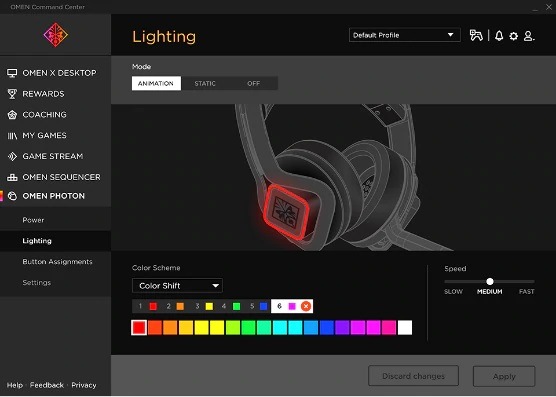Image resolution: width=556 pixels, height=397 pixels.
Task: Open the connected devices gamepad icon
Action: click(476, 35)
